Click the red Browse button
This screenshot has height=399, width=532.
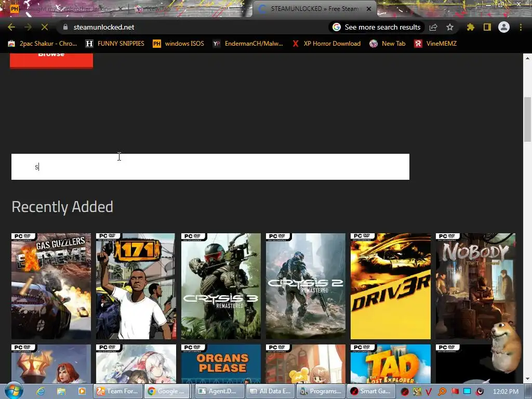click(x=51, y=60)
